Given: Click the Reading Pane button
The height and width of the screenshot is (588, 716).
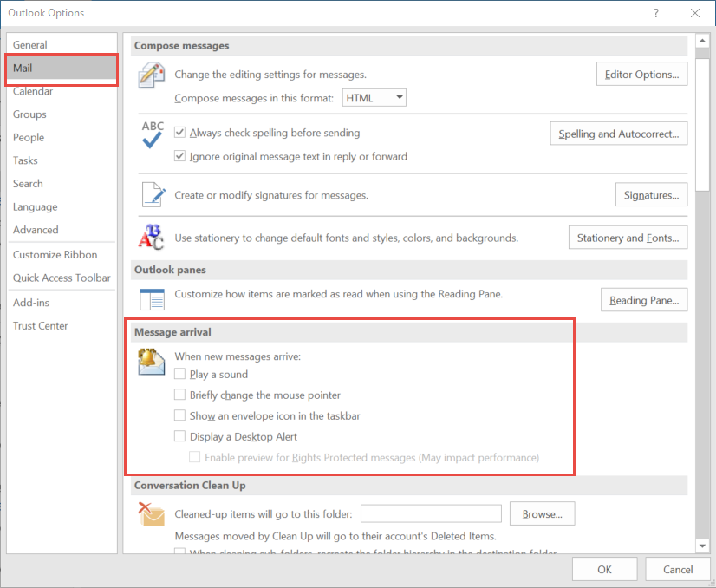Looking at the screenshot, I should (644, 300).
